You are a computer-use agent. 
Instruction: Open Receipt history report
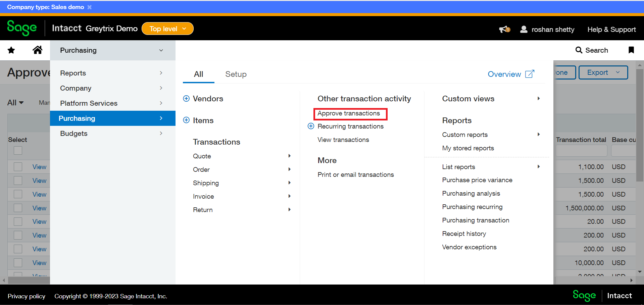point(464,234)
